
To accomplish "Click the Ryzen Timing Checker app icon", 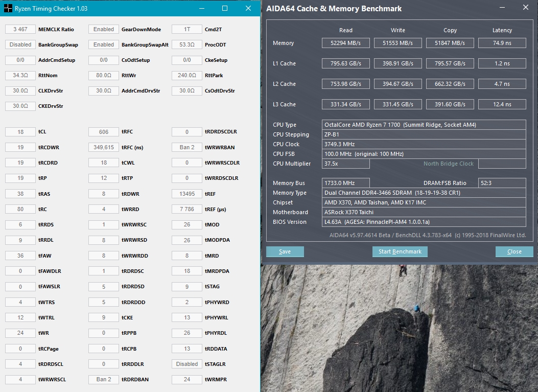I will point(8,9).
